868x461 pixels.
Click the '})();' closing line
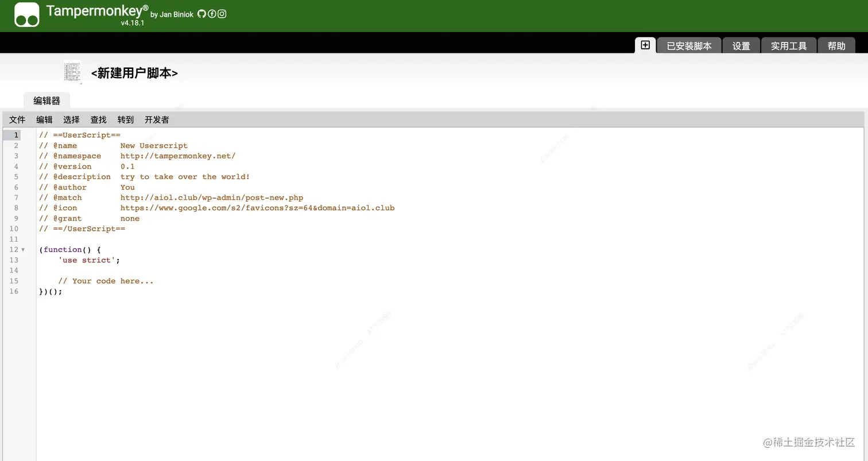tap(51, 291)
